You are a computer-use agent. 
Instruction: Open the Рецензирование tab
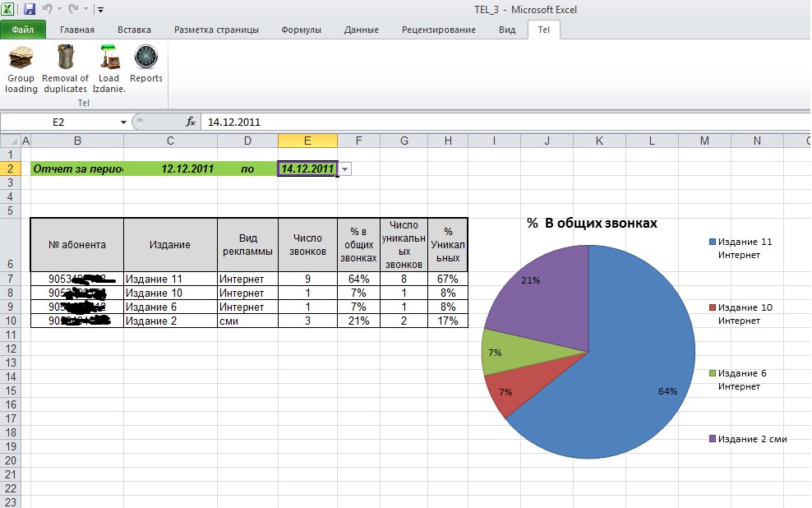[x=439, y=30]
